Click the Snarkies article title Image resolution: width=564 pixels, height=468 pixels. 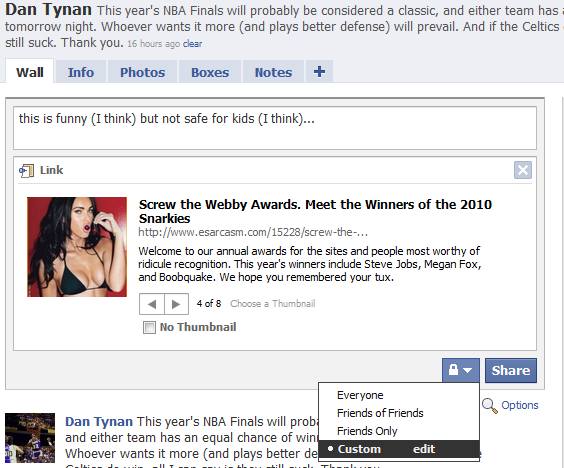tap(315, 212)
